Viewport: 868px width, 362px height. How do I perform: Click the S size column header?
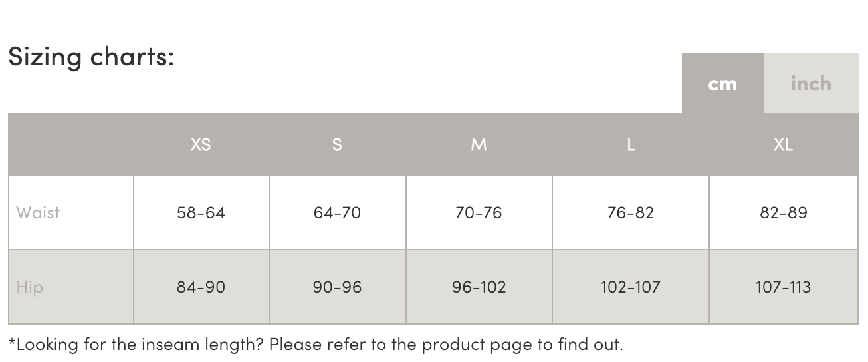pos(337,144)
